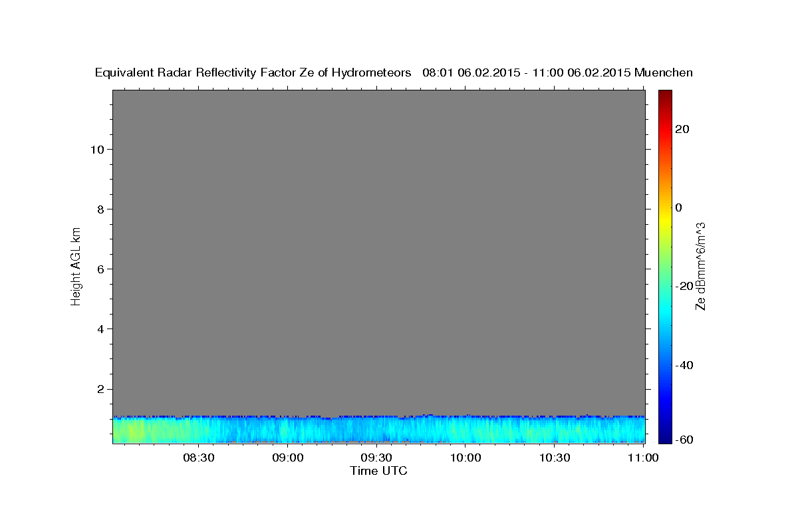Click the height tick label '2'
The width and height of the screenshot is (798, 532).
coord(101,389)
